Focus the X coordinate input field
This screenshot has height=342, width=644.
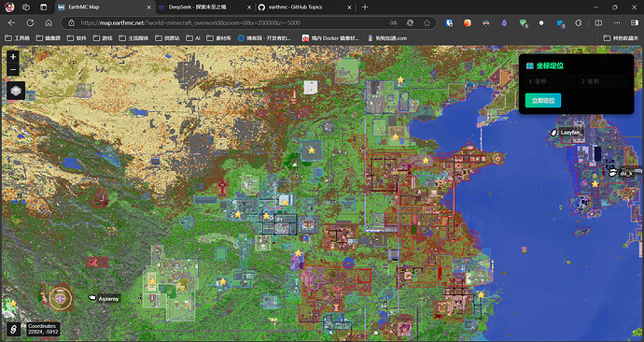(550, 81)
